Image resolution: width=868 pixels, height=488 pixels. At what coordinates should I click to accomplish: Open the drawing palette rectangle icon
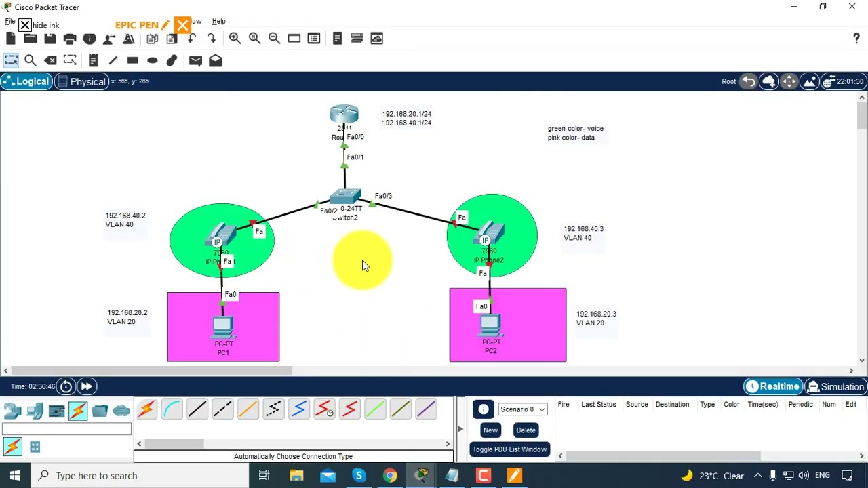point(294,39)
